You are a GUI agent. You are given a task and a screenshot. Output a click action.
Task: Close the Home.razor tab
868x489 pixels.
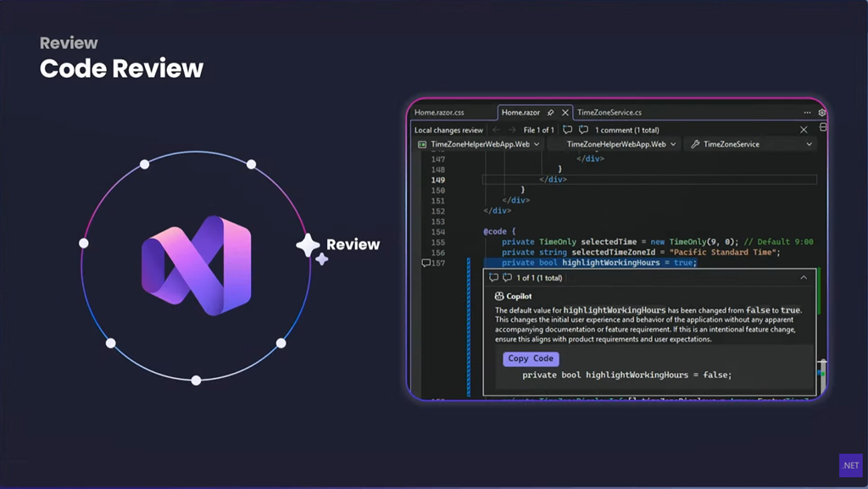[x=565, y=112]
